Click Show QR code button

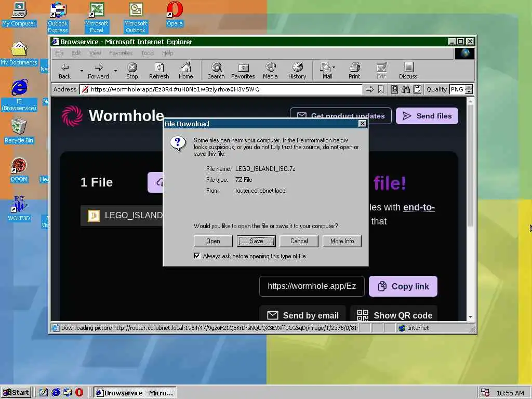point(394,314)
